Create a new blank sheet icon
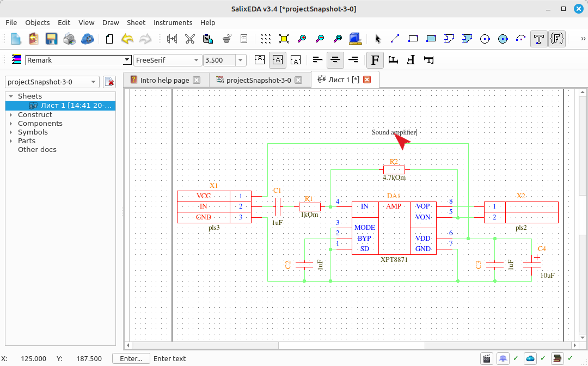The width and height of the screenshot is (588, 366). tap(109, 39)
